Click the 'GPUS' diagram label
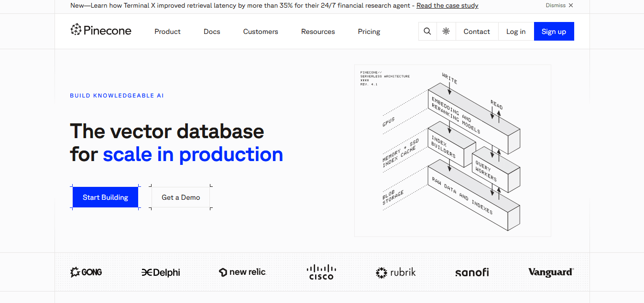The width and height of the screenshot is (644, 303). click(388, 123)
